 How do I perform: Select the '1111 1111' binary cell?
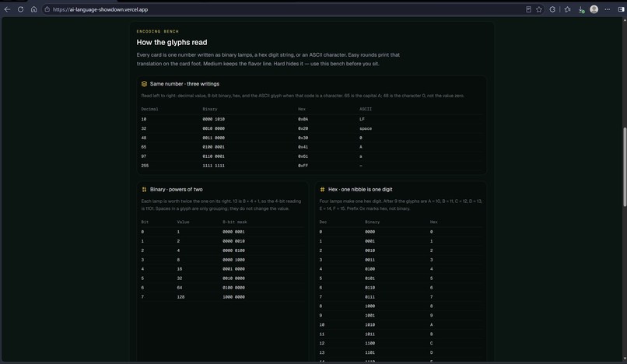coord(213,166)
